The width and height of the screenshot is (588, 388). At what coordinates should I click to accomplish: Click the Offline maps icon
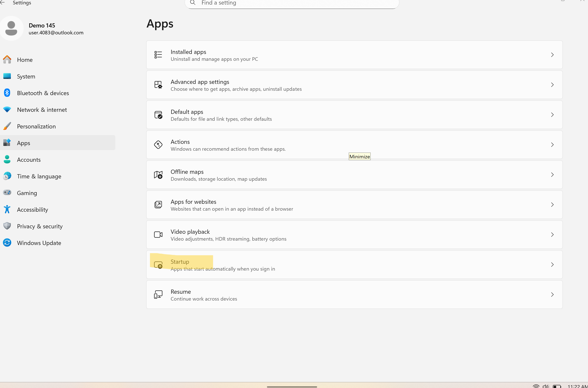pos(158,175)
